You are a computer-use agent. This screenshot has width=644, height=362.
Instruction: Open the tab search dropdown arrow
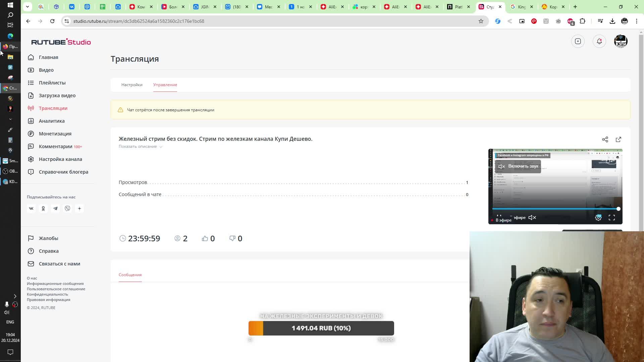(28, 7)
